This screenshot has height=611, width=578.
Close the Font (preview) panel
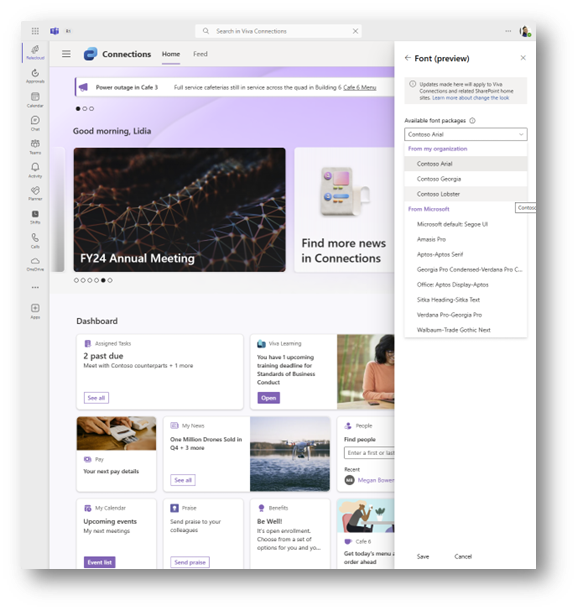coord(523,58)
